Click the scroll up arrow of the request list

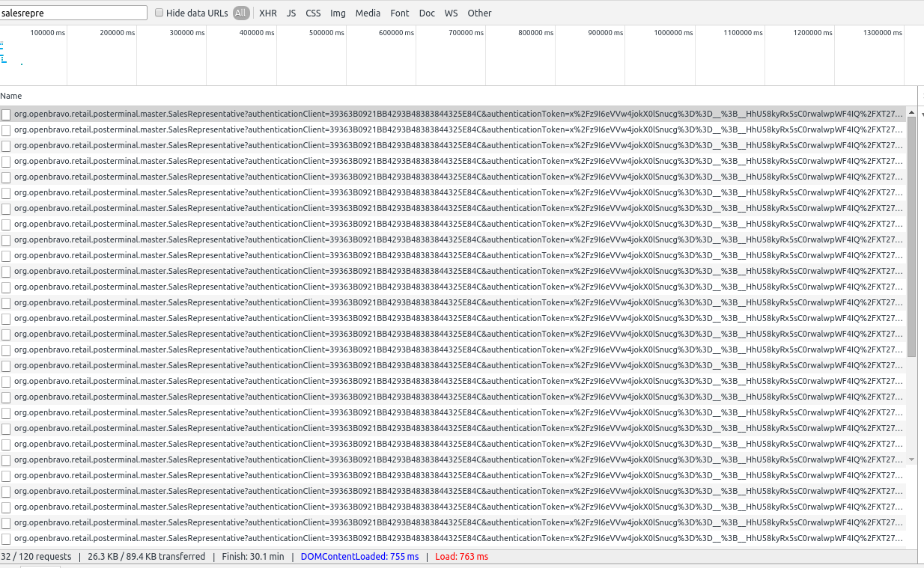tap(911, 114)
